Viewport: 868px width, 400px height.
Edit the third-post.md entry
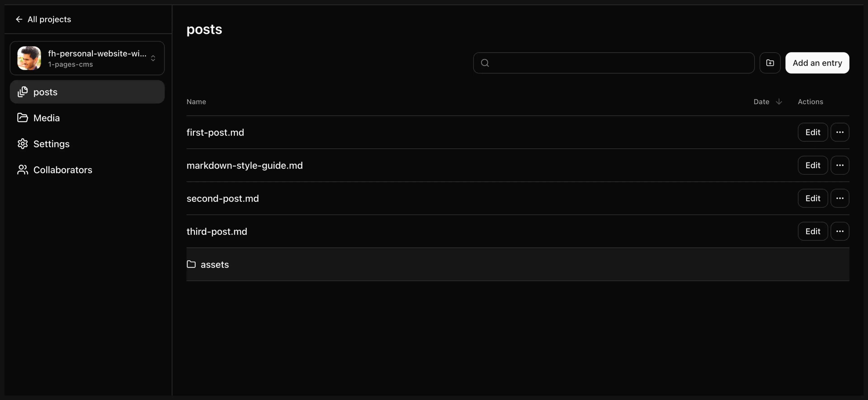(812, 231)
